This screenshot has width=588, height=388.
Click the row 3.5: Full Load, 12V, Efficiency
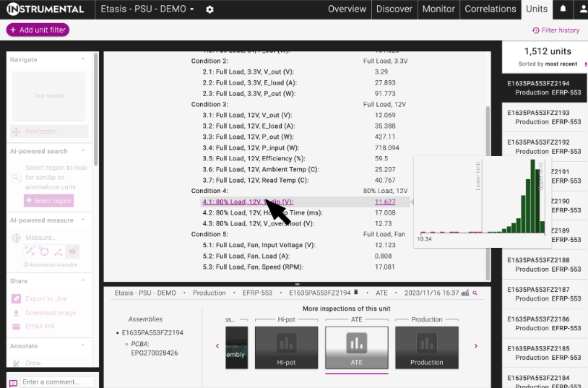pyautogui.click(x=305, y=158)
